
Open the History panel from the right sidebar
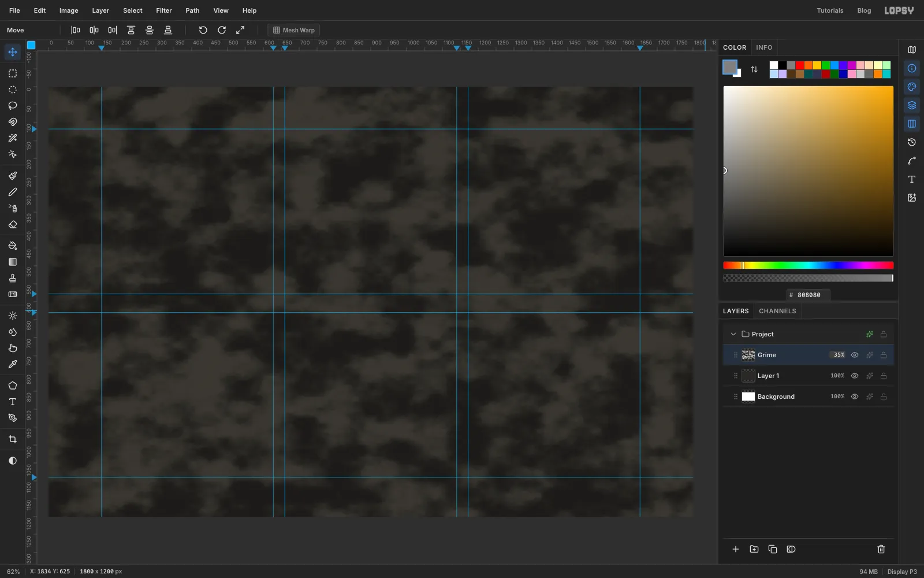point(912,142)
